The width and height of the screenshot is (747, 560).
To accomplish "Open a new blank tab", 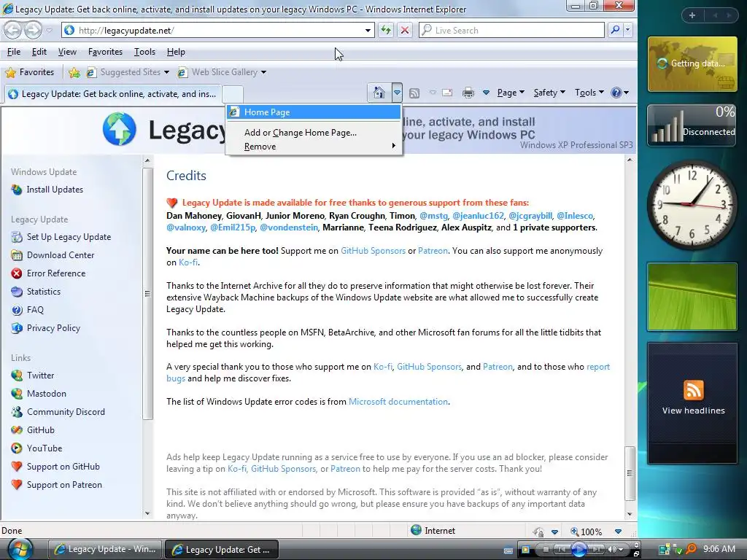I will 233,94.
